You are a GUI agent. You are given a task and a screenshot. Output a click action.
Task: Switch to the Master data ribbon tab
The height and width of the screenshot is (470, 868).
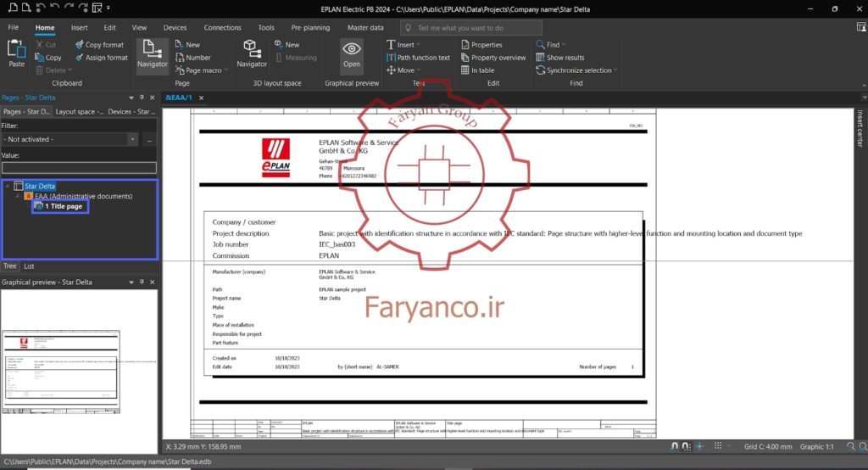tap(365, 27)
